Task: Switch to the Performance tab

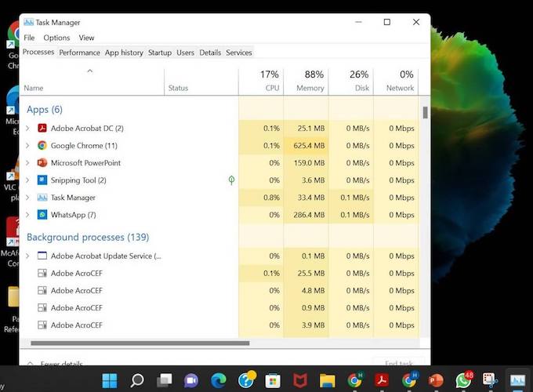Action: (x=79, y=53)
